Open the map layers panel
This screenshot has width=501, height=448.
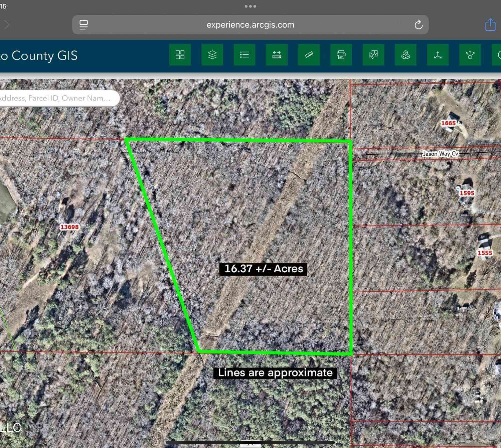tap(212, 55)
